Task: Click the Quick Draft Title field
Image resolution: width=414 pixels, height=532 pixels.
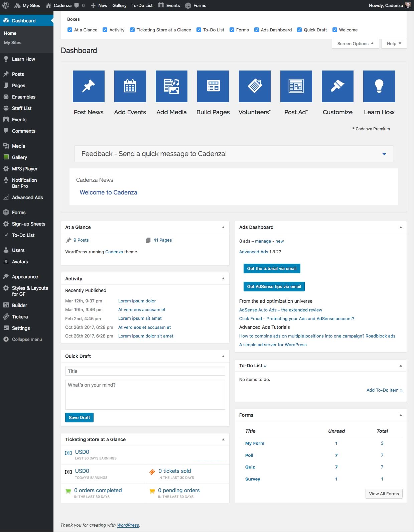Action: click(145, 371)
